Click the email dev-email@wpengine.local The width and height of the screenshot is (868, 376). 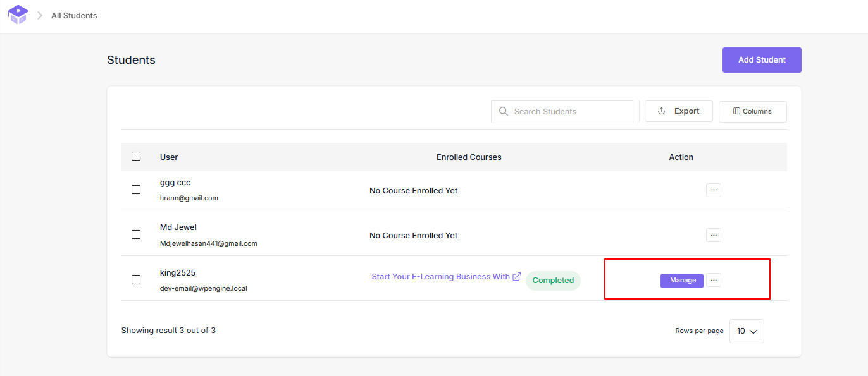204,288
